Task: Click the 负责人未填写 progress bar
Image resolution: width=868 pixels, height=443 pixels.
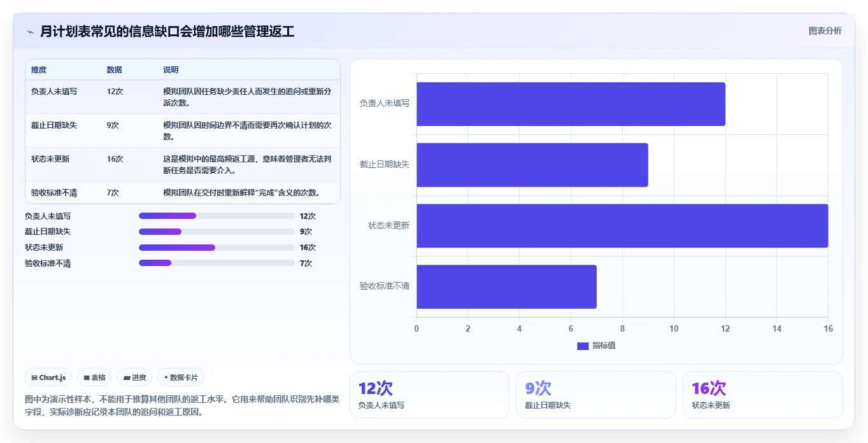Action: tap(217, 216)
